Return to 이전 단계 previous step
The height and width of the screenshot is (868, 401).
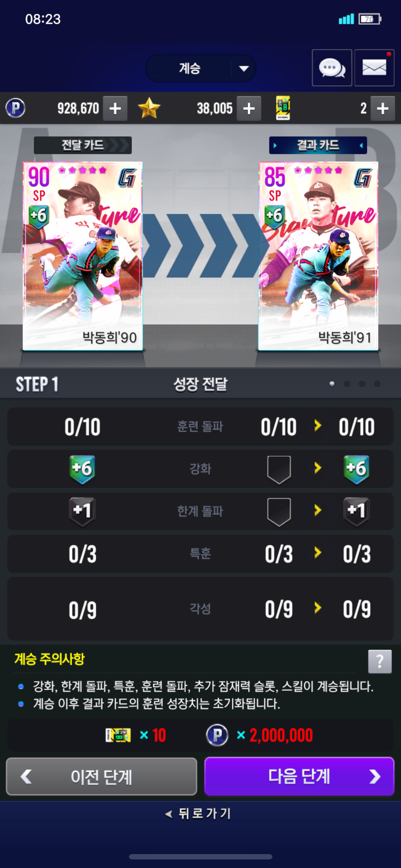coord(102,776)
